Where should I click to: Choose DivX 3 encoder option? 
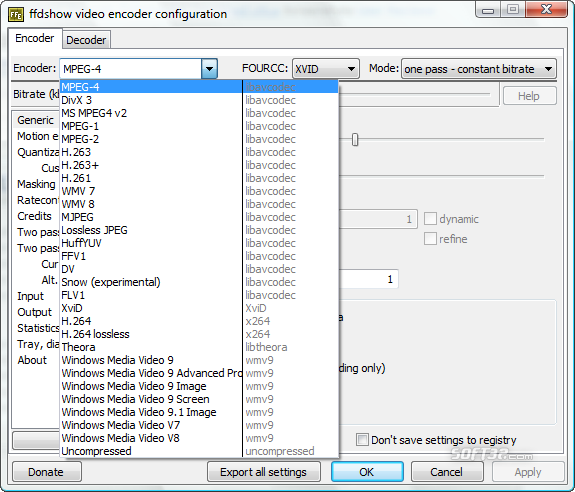coord(198,100)
